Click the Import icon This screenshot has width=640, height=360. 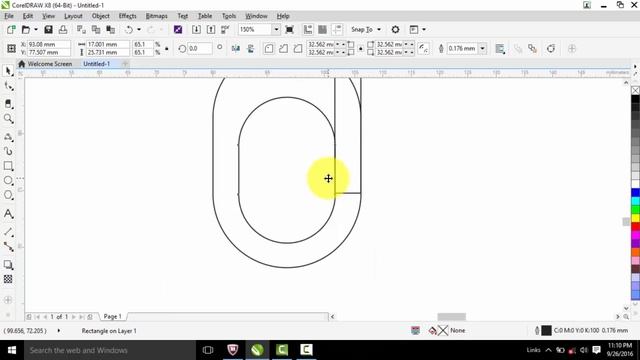pyautogui.click(x=196, y=29)
